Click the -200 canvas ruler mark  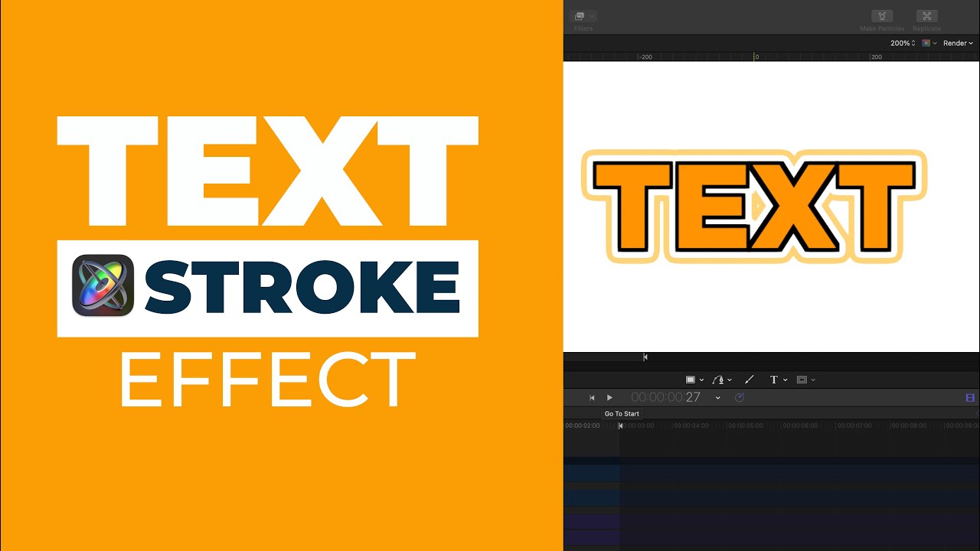click(x=645, y=57)
